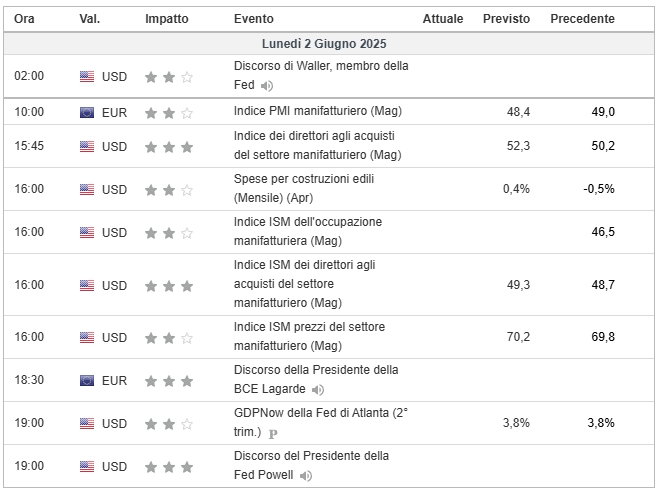
Task: Click the three-star impact rating at 15:45
Action: (x=169, y=147)
